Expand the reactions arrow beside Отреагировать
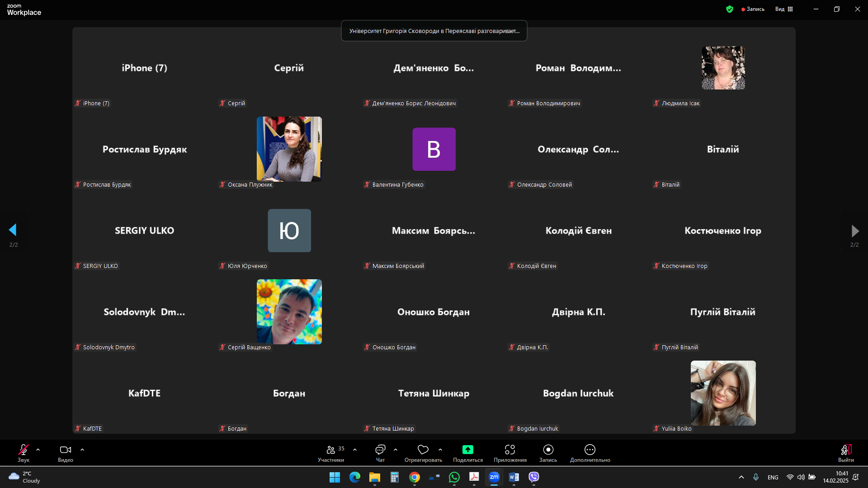 (x=440, y=450)
